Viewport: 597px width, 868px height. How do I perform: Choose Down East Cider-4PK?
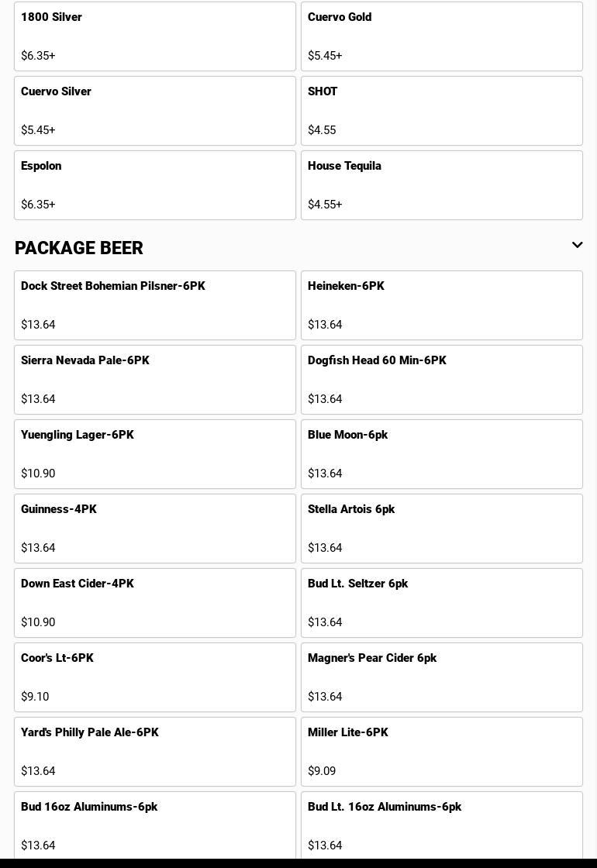click(155, 603)
